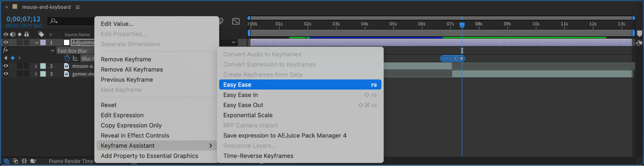Click the graph icon next to Blur Radius
This screenshot has height=166, width=644.
click(x=75, y=58)
